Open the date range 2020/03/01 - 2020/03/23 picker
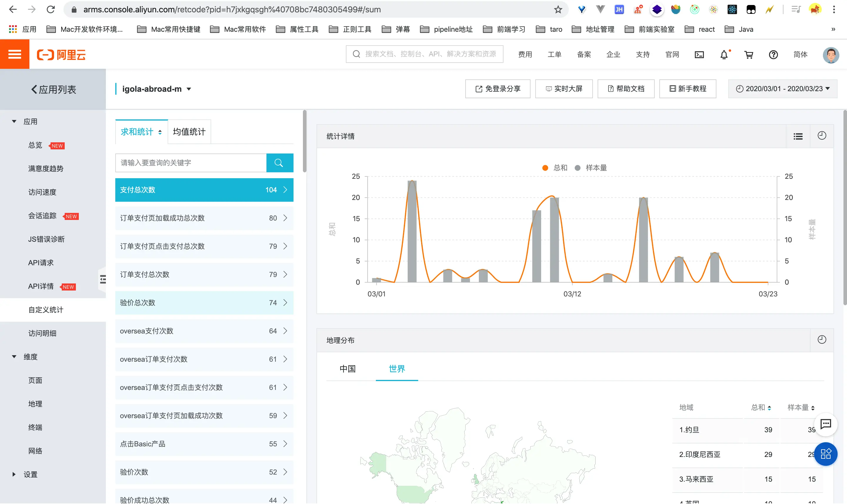 coord(783,89)
